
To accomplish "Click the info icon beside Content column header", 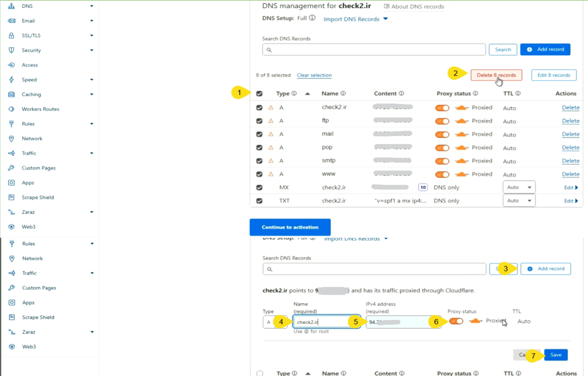I will 401,93.
